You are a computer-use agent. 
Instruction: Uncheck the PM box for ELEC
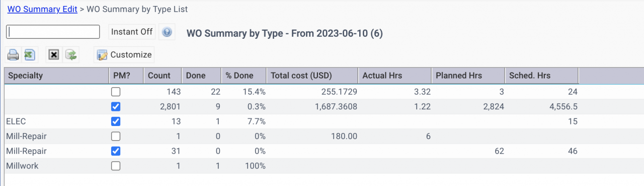[116, 121]
